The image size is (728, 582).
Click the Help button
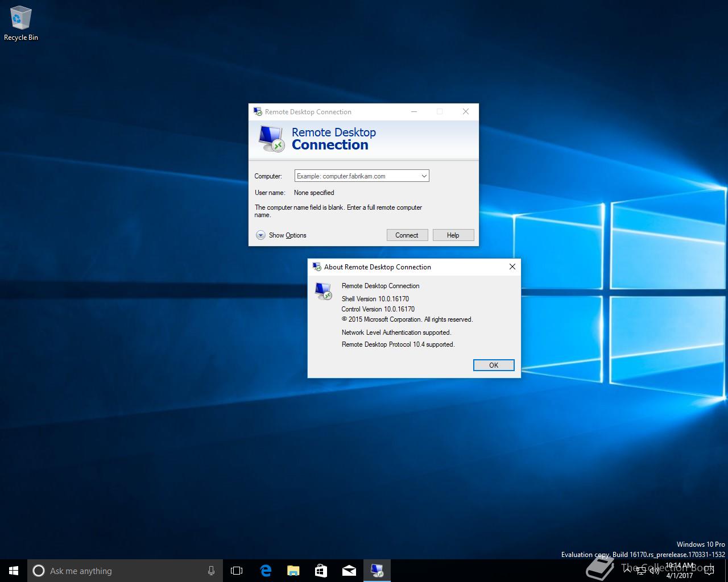[453, 235]
